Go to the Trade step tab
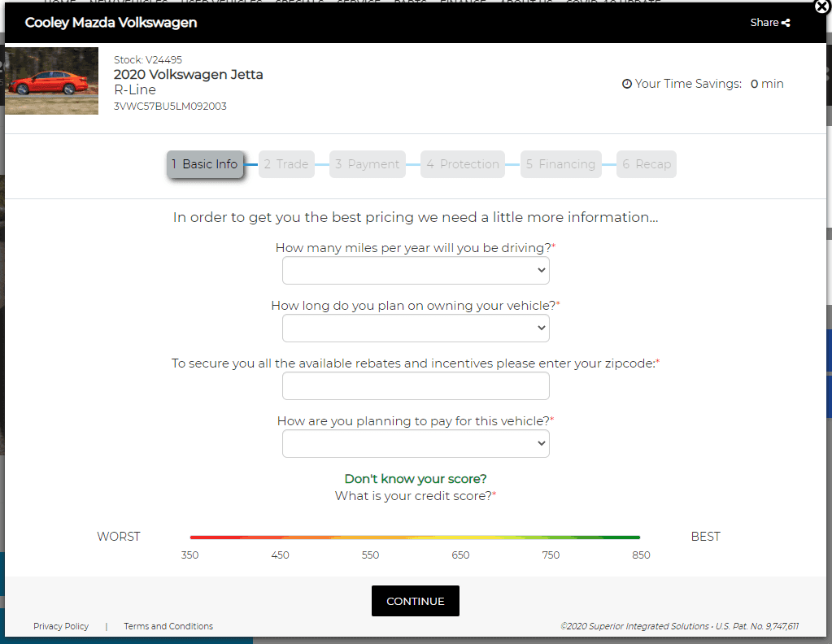The width and height of the screenshot is (832, 644). [x=286, y=164]
